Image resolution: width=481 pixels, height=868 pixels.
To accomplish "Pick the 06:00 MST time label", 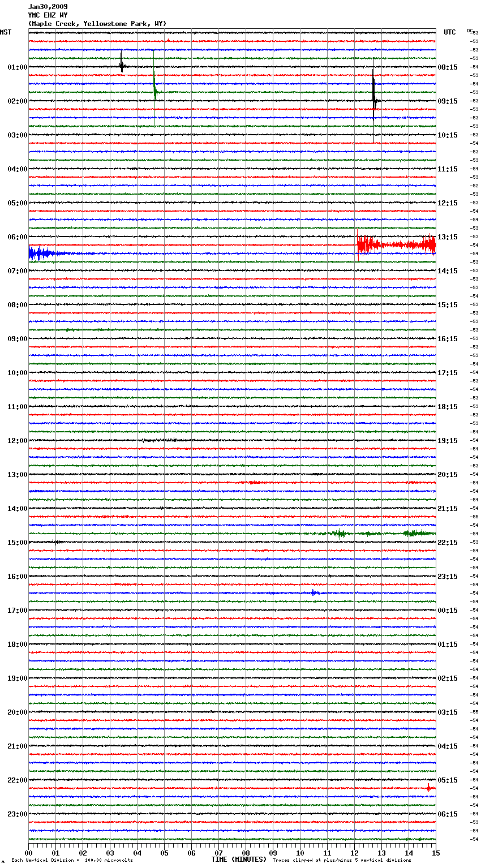I will pos(18,237).
